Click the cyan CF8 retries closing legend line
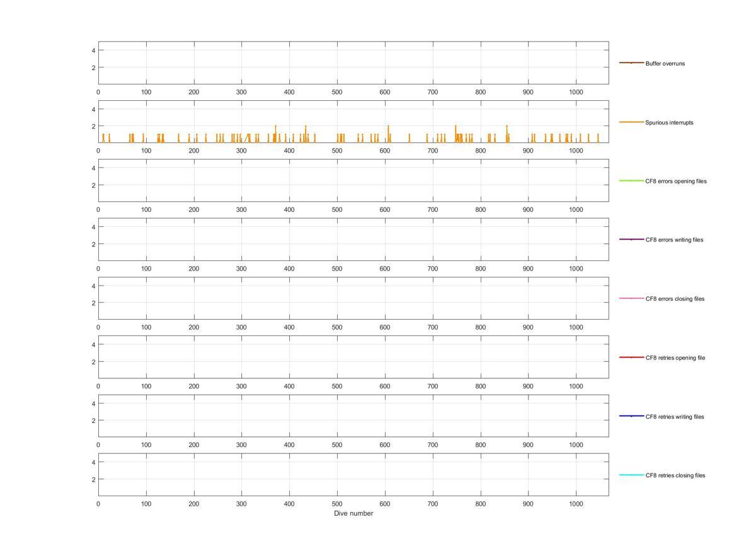 (631, 475)
